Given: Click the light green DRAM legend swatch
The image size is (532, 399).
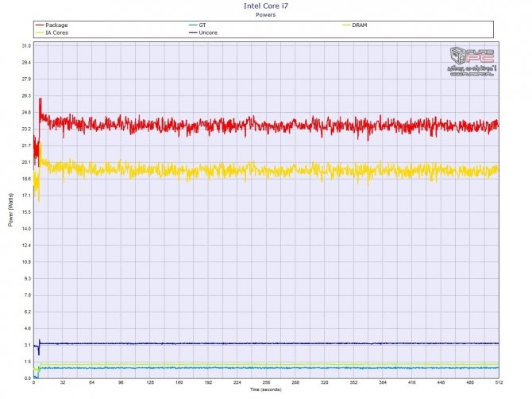Looking at the screenshot, I should (346, 25).
